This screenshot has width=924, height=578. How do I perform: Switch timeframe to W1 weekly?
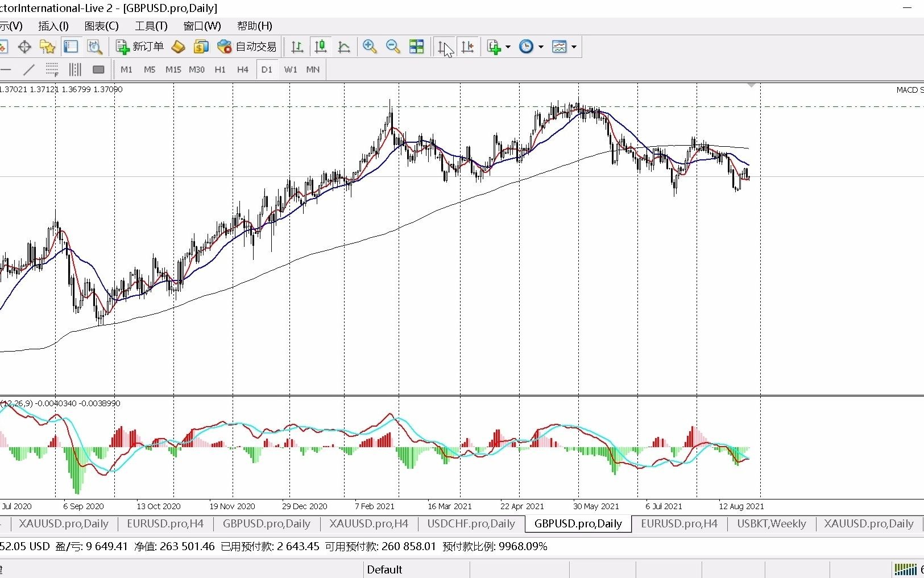tap(291, 69)
